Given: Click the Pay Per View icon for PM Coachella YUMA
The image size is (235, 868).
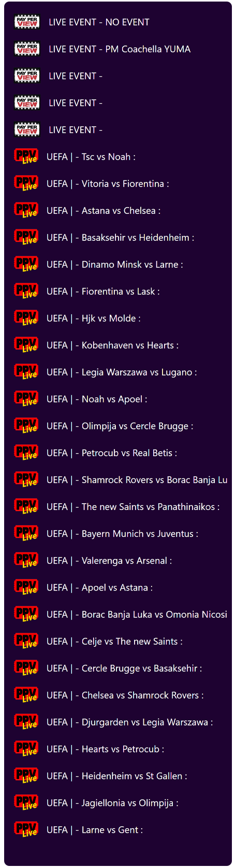Looking at the screenshot, I should (27, 49).
